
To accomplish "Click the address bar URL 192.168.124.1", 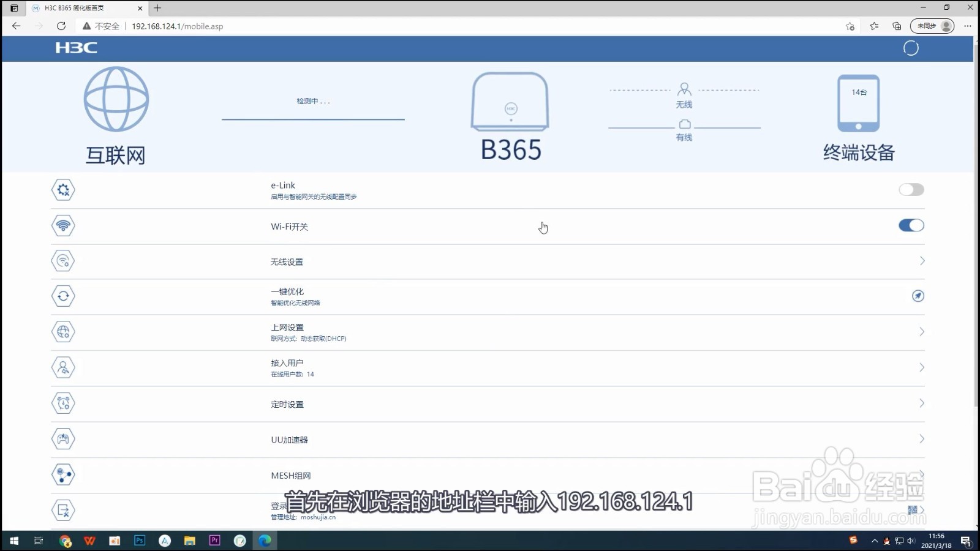I will [177, 26].
